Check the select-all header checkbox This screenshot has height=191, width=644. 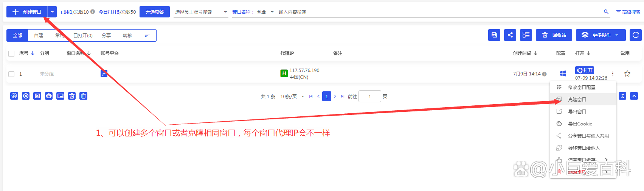[11, 53]
